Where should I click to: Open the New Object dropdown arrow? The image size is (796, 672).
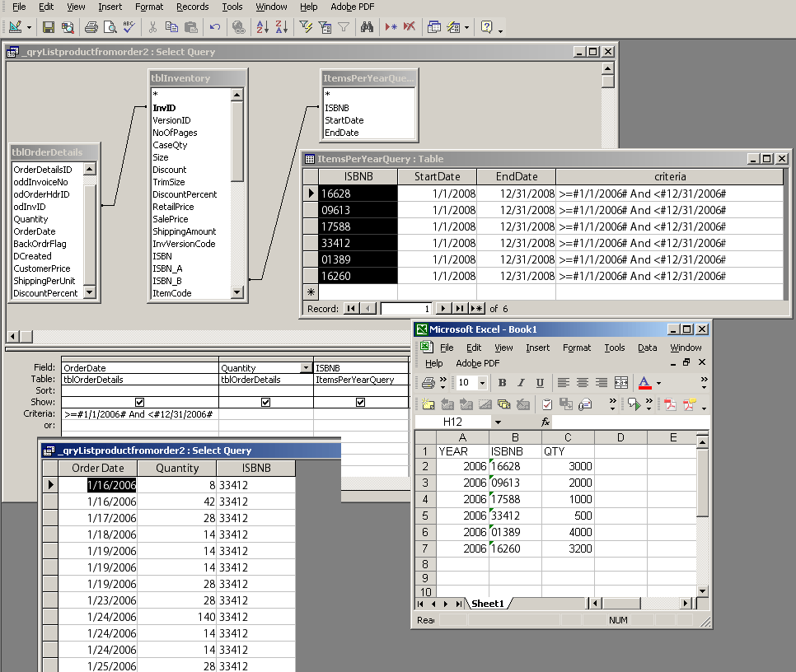(x=466, y=27)
